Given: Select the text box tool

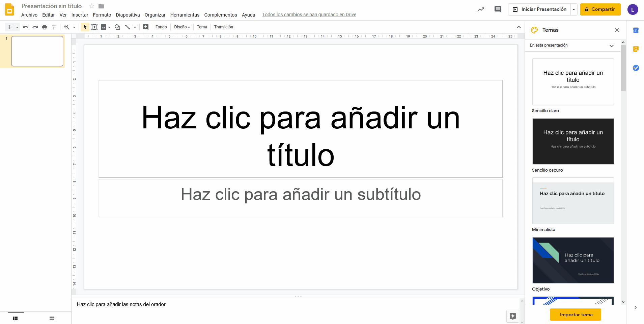Looking at the screenshot, I should pyautogui.click(x=94, y=27).
